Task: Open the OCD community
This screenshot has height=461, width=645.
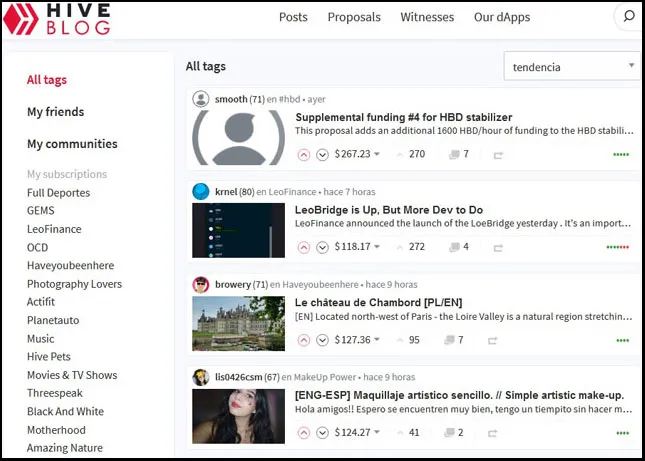Action: (x=37, y=247)
